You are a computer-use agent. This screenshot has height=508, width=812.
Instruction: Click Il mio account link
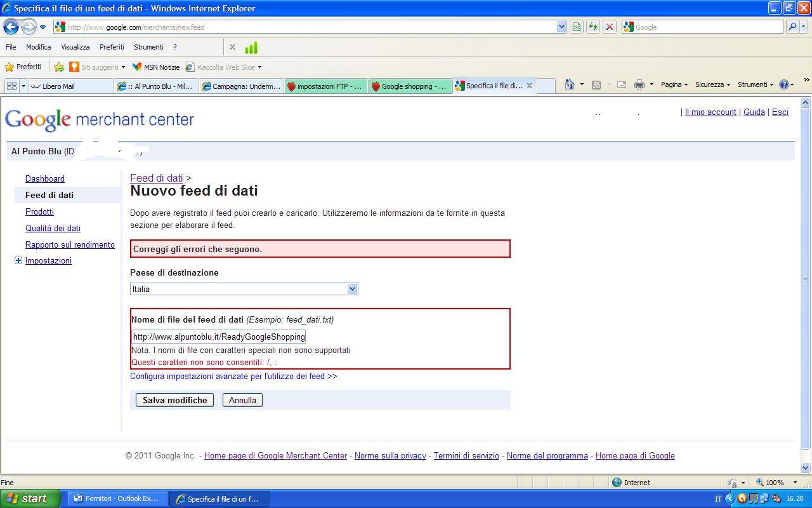point(710,112)
